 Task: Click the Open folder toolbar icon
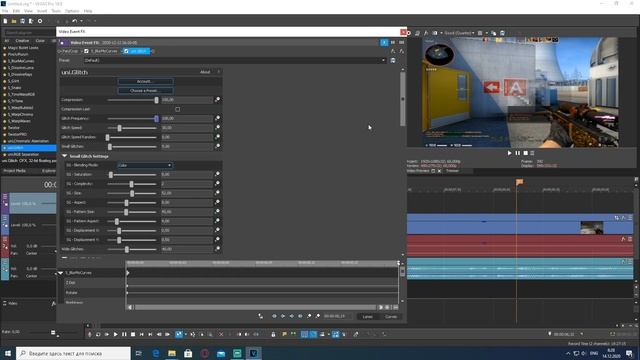tap(14, 21)
